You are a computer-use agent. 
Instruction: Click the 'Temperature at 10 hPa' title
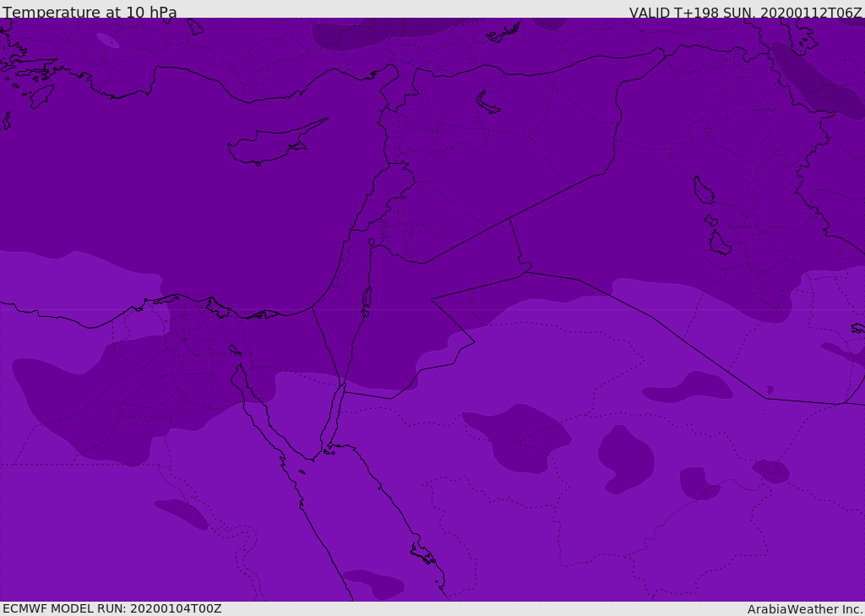[x=90, y=12]
